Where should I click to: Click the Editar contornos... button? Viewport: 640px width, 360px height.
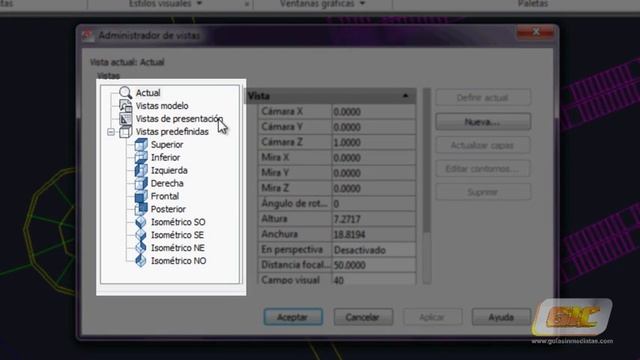point(483,169)
